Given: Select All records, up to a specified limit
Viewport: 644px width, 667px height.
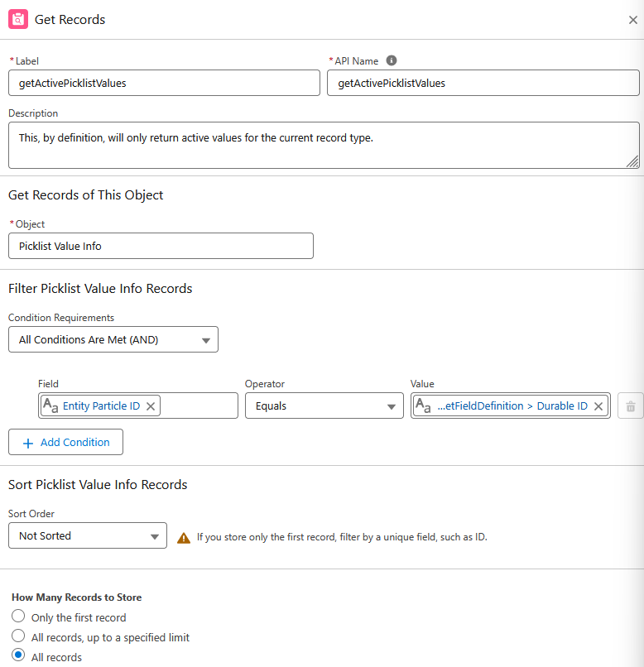Looking at the screenshot, I should pos(18,636).
